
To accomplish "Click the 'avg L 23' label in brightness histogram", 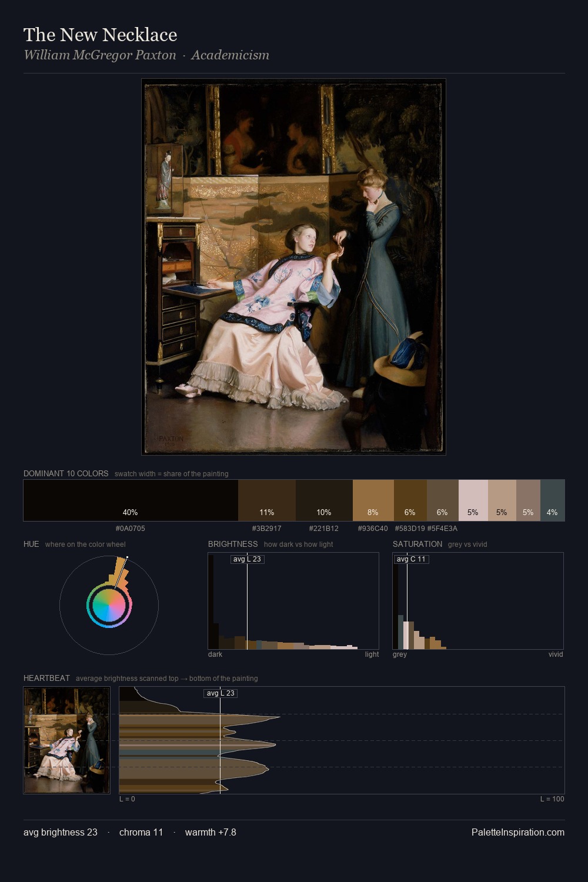I will (x=247, y=559).
